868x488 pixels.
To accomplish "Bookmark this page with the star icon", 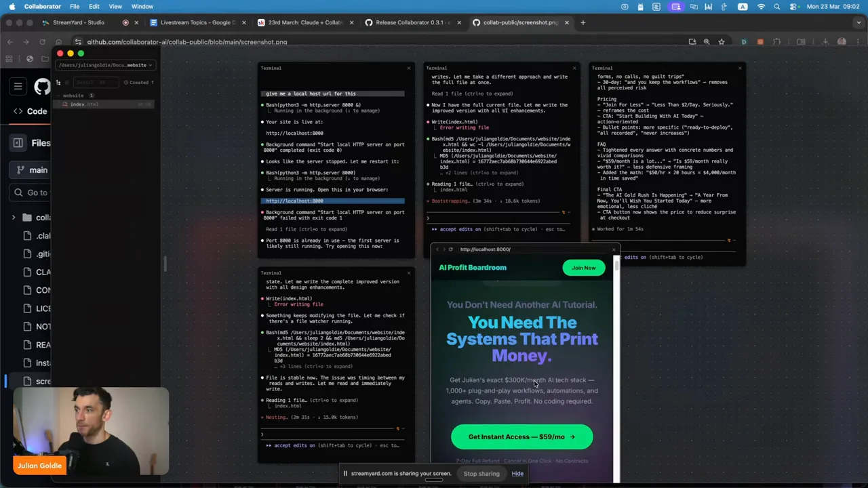I will click(x=722, y=42).
